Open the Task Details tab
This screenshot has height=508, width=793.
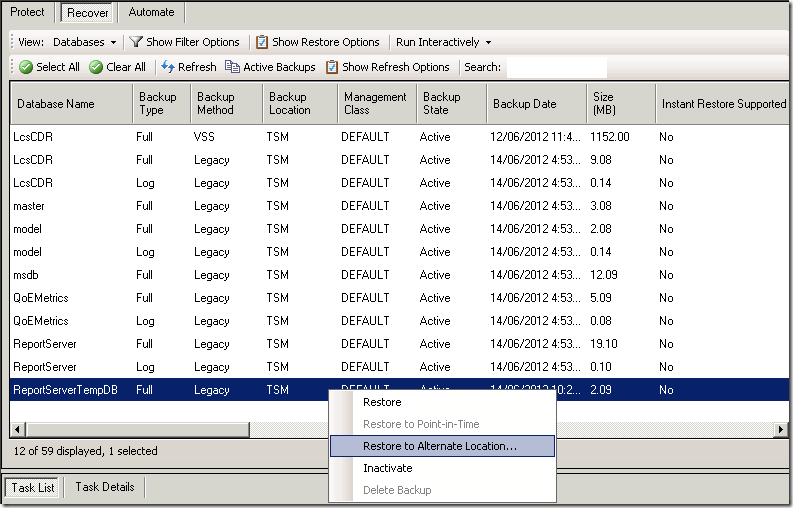tap(106, 487)
